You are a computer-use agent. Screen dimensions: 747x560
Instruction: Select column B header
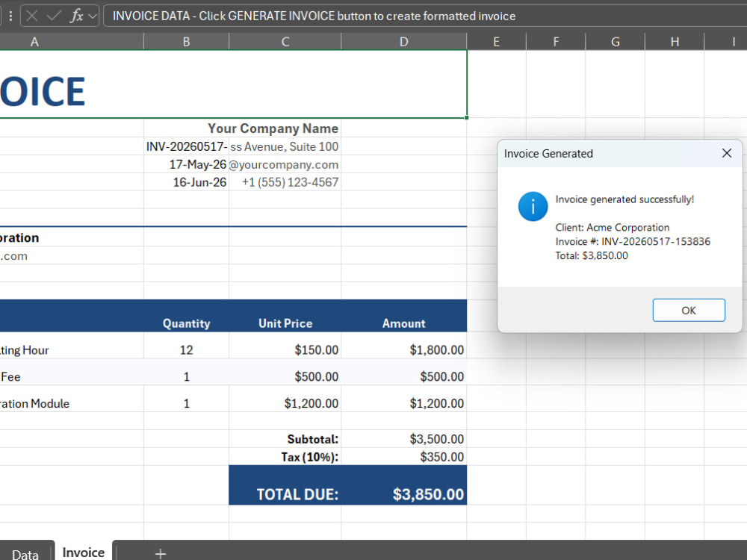[x=186, y=42]
